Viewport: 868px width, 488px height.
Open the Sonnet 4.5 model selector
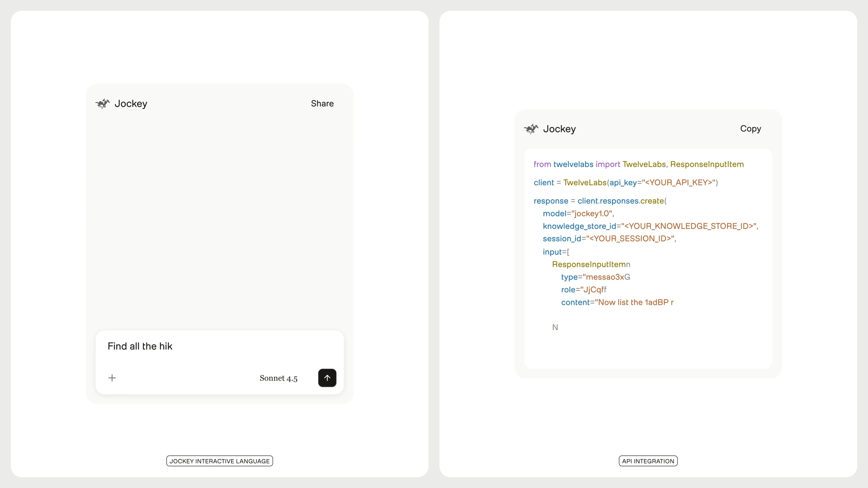click(x=278, y=378)
